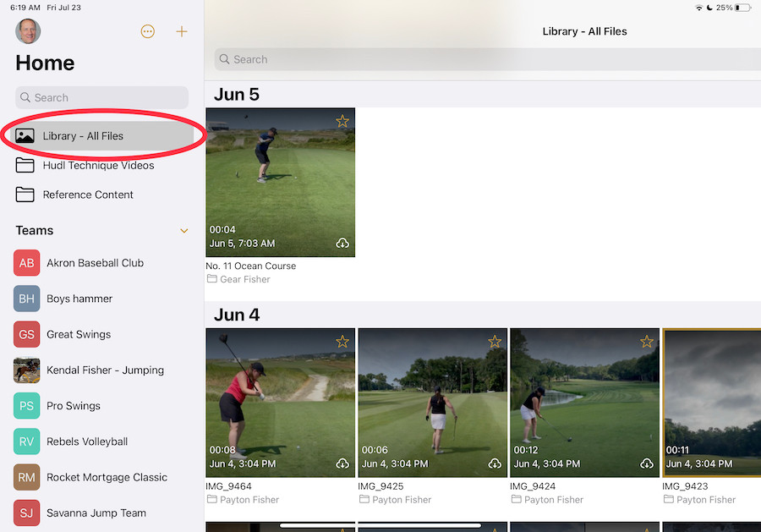The height and width of the screenshot is (532, 761).
Task: Download No. 11 Ocean Course from cloud
Action: [342, 244]
